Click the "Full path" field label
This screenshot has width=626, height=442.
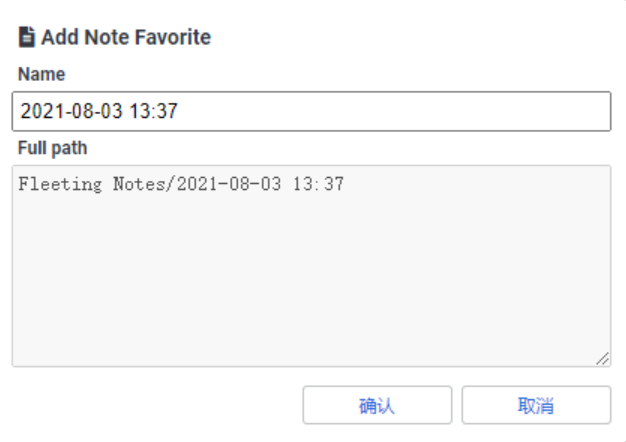click(52, 148)
